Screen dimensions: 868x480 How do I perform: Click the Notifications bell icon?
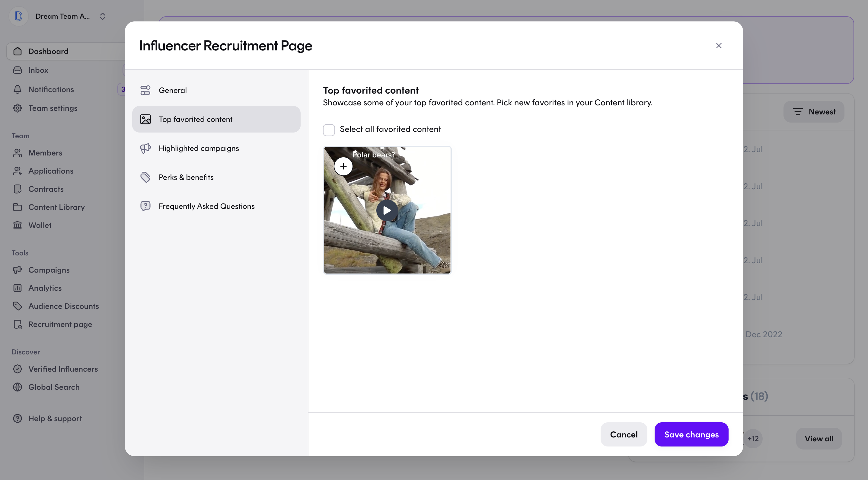coord(18,89)
